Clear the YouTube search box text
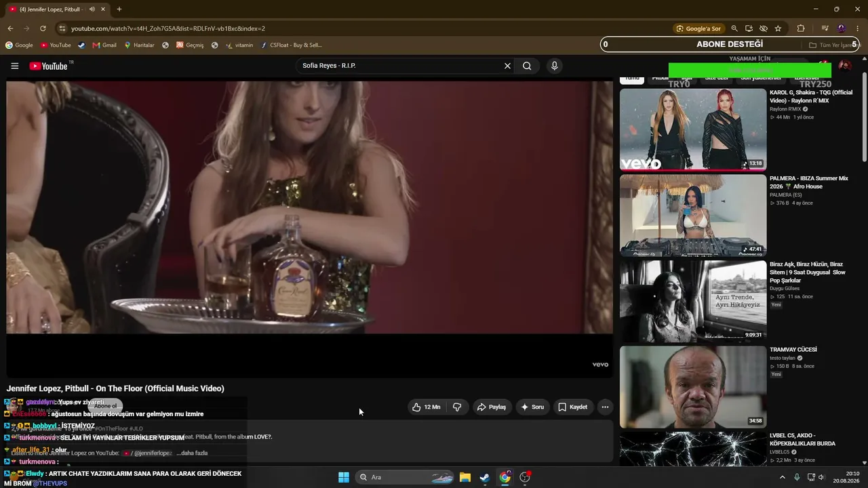The width and height of the screenshot is (868, 488). [507, 66]
